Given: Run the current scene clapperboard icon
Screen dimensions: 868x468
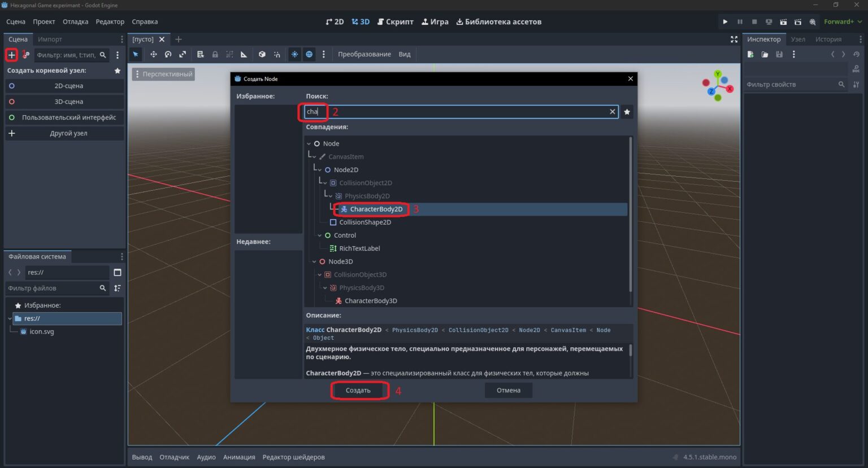Looking at the screenshot, I should click(x=783, y=21).
